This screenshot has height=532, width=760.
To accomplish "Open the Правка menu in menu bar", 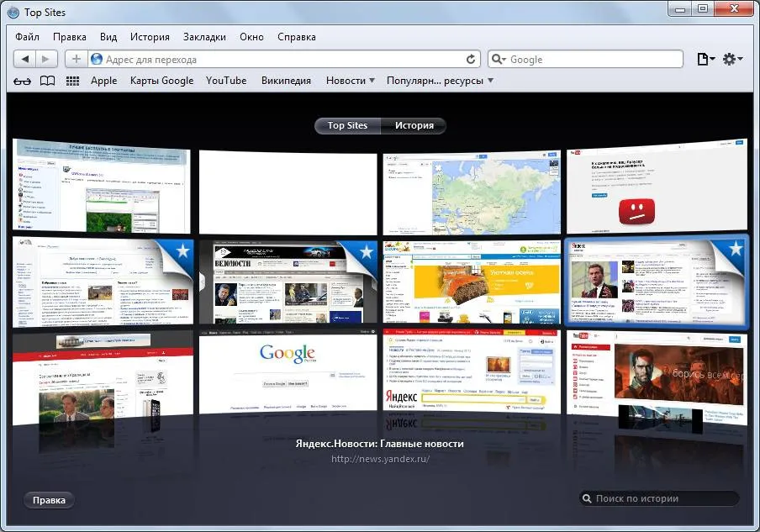I will click(69, 37).
